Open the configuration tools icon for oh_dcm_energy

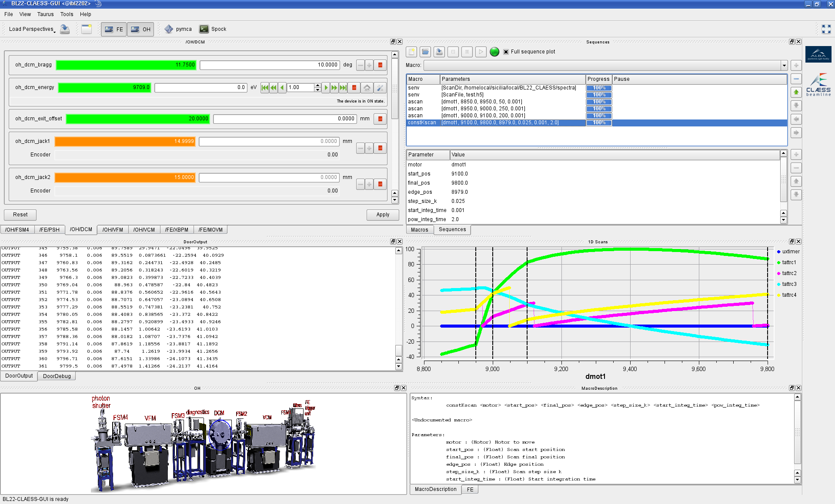tap(380, 88)
